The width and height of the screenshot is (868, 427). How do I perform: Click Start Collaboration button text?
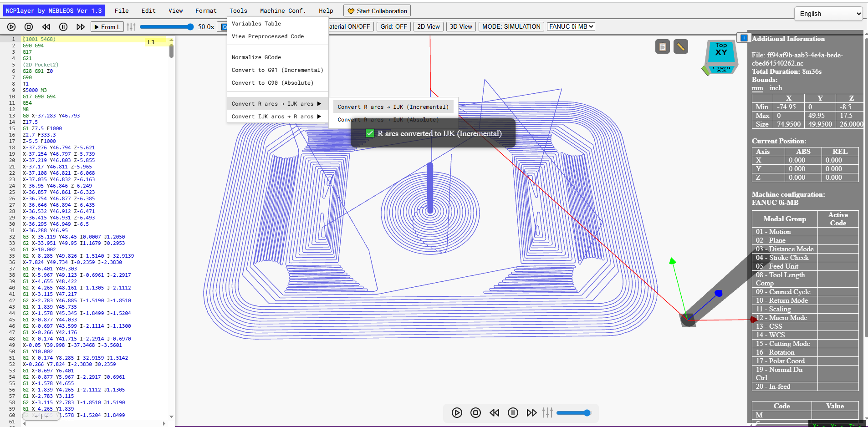[x=382, y=11]
